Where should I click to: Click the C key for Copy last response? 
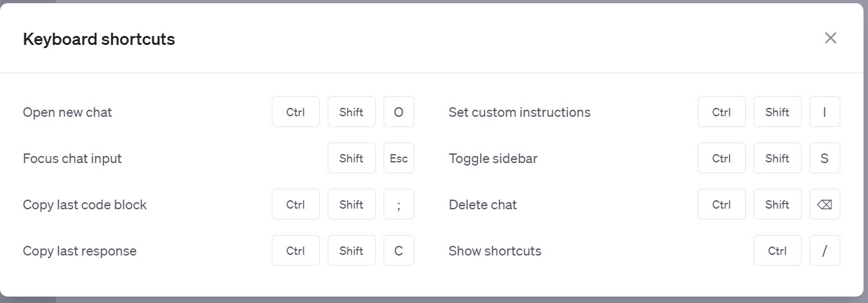(x=399, y=251)
